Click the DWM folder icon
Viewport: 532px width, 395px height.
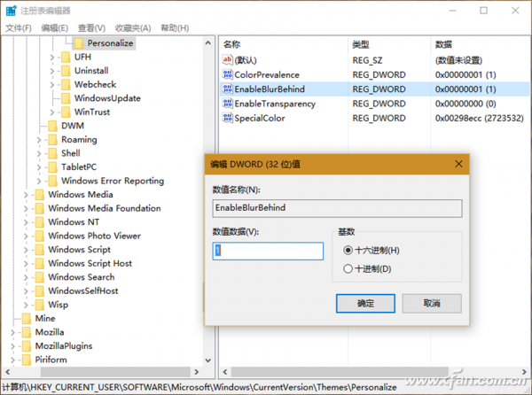tap(52, 126)
